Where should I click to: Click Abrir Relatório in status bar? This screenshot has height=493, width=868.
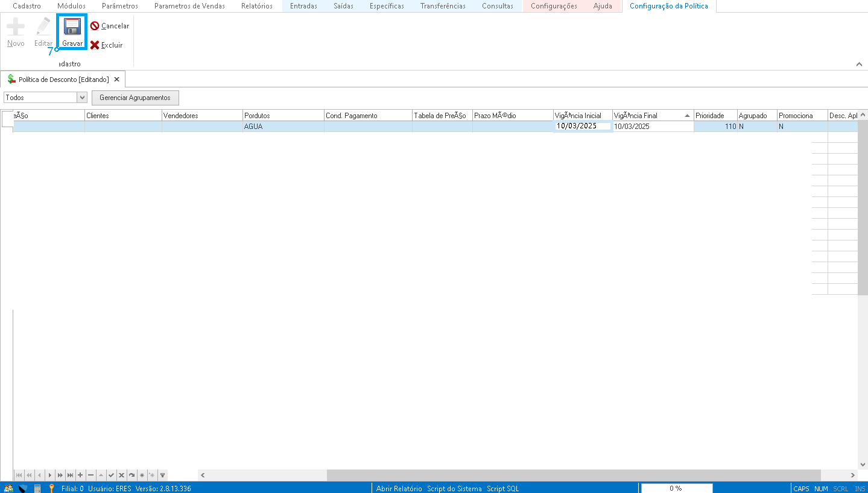click(399, 488)
